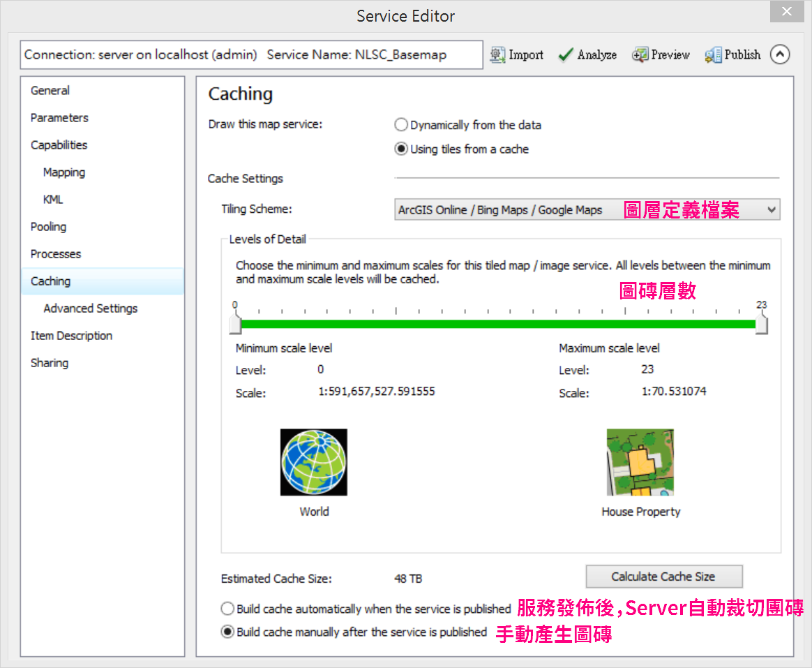Open the Sharing section
Image resolution: width=812 pixels, height=668 pixels.
[x=50, y=363]
